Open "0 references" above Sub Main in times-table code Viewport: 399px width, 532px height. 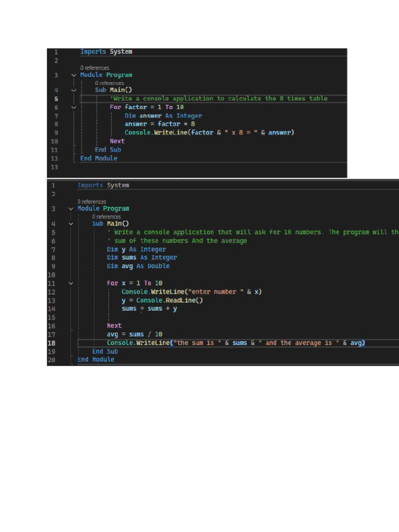coord(109,83)
